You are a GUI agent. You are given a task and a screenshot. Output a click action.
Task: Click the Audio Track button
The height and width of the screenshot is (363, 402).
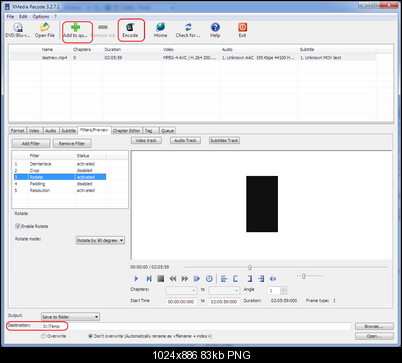pyautogui.click(x=185, y=141)
